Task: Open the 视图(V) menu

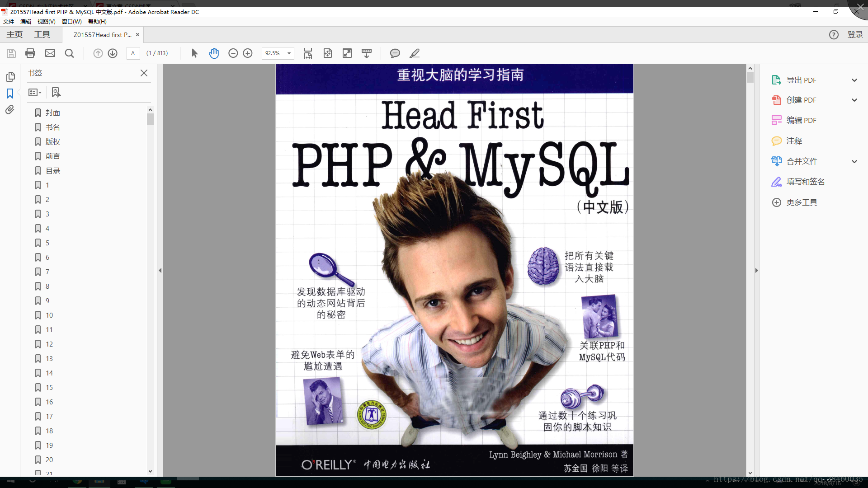Action: click(46, 22)
